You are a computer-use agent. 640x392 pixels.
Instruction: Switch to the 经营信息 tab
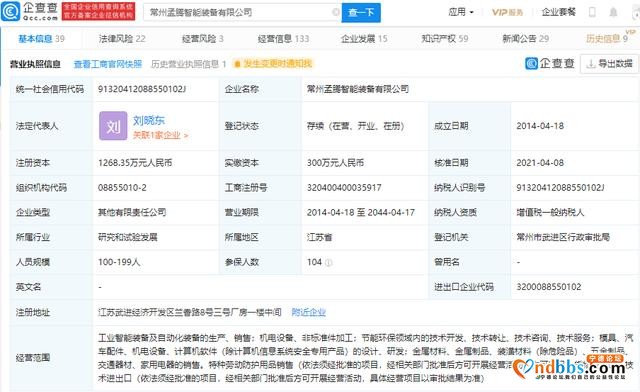[x=283, y=39]
